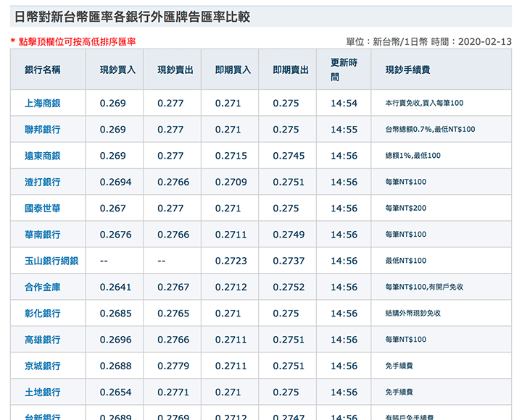This screenshot has width=522, height=420.
Task: Click 上海商銀 update time 14:54
Action: 344,104
